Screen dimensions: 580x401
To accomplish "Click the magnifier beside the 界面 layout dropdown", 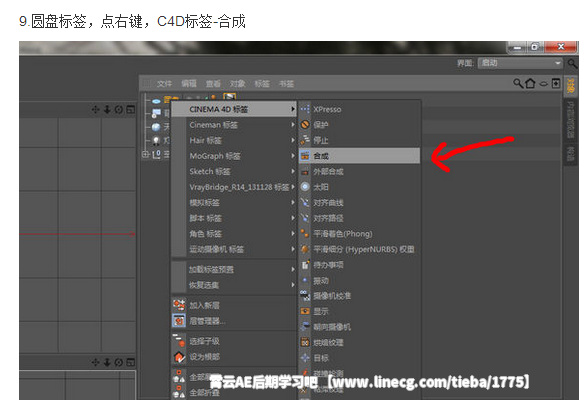I will point(572,64).
